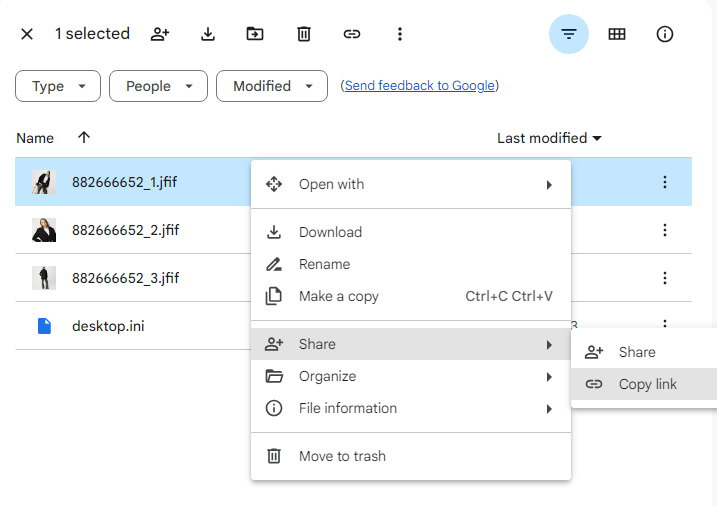
Task: Click the Share (add person) toolbar icon
Action: [160, 34]
